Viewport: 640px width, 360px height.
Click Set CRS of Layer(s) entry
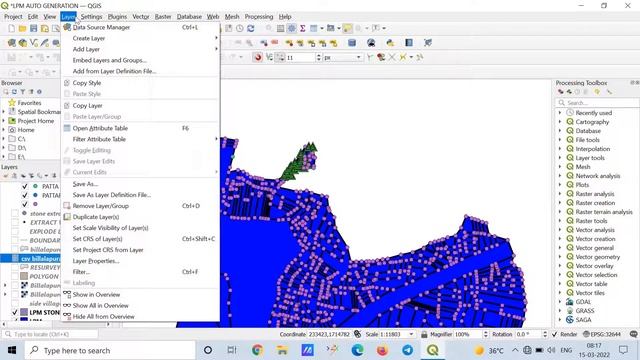tap(98, 239)
